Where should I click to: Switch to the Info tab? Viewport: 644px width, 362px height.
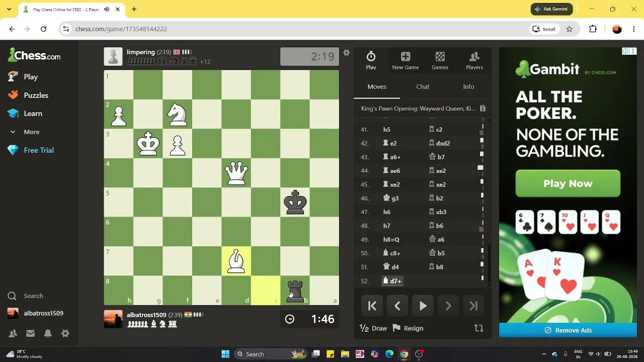[x=468, y=86]
